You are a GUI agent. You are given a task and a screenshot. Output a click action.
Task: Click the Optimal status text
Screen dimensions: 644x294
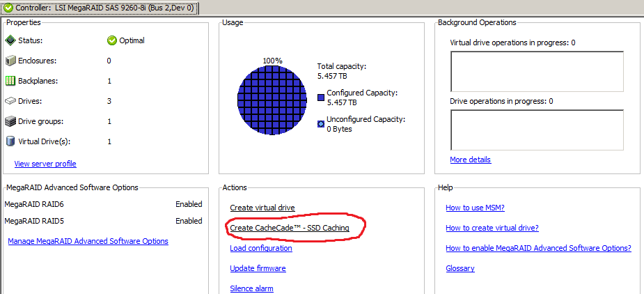point(132,40)
